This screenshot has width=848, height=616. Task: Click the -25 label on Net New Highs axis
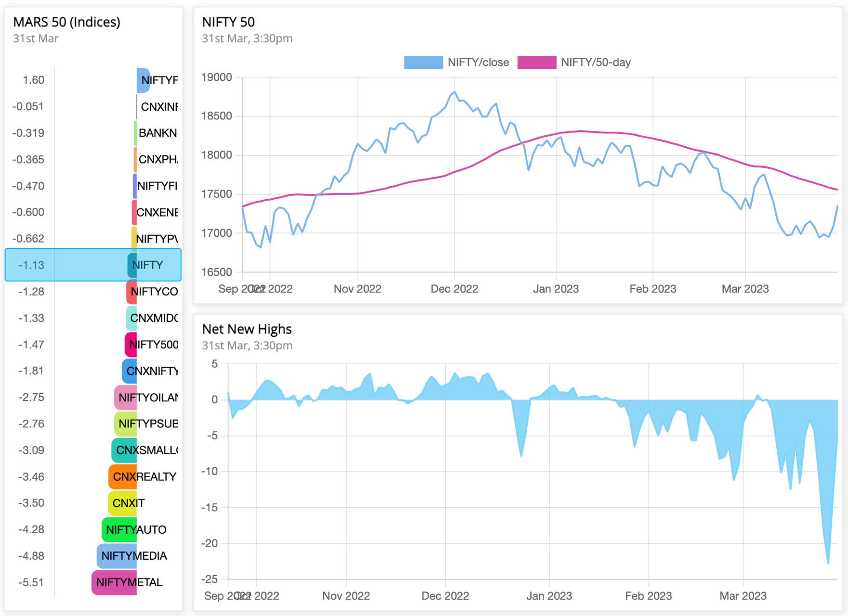[x=209, y=579]
